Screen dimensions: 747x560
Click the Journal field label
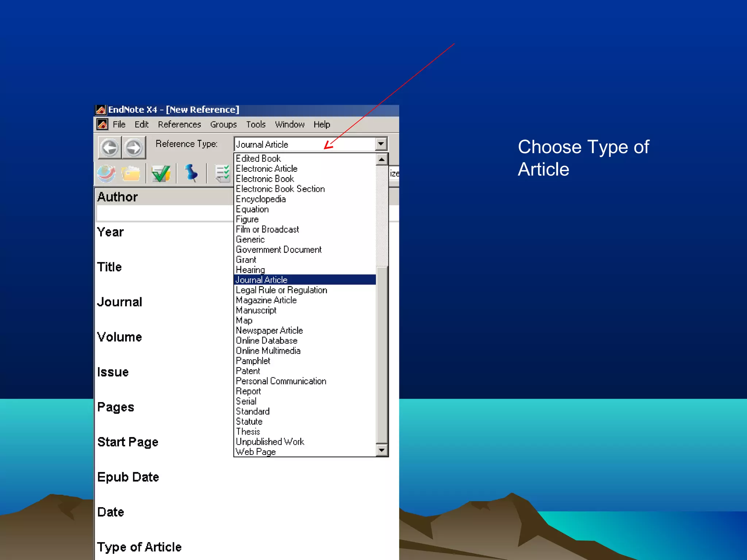pos(120,302)
